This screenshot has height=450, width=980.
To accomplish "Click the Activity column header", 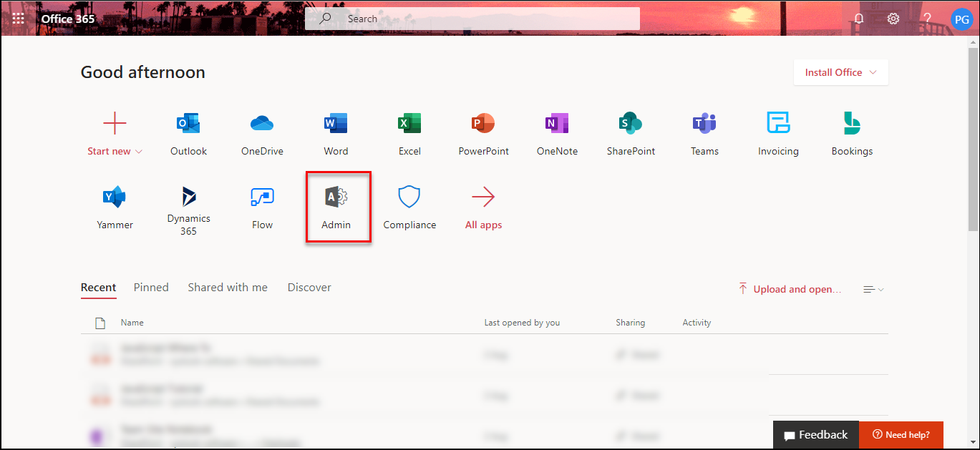I will (697, 323).
